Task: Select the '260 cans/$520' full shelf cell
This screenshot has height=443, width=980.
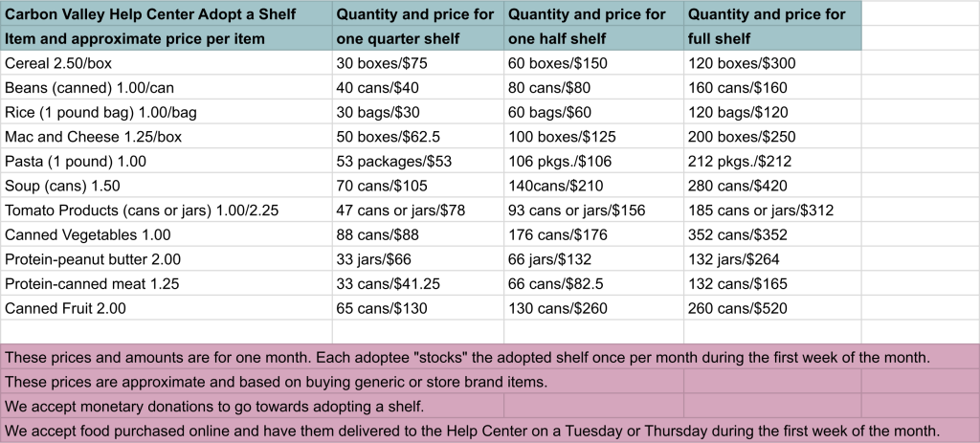Action: coord(734,308)
